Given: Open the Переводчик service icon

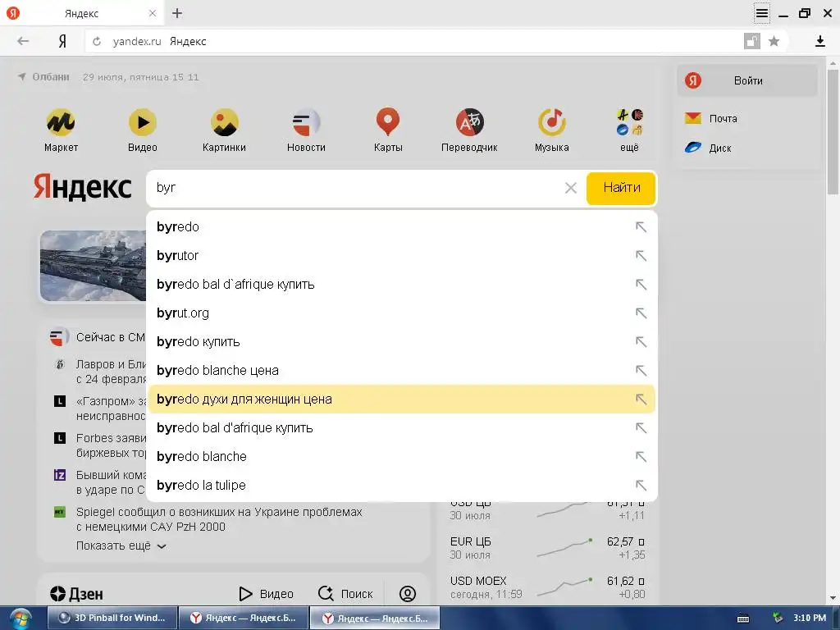Looking at the screenshot, I should click(470, 123).
